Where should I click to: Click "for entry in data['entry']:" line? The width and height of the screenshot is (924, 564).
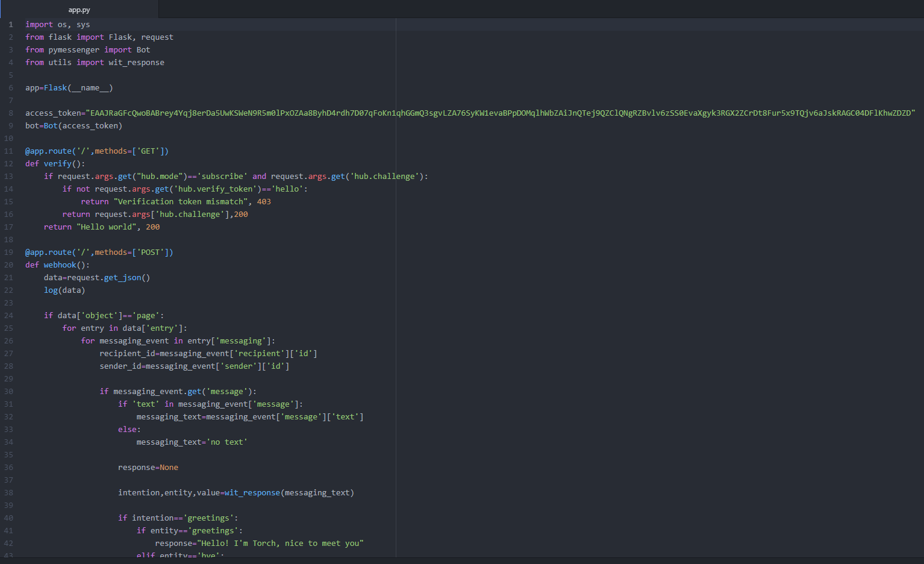125,328
